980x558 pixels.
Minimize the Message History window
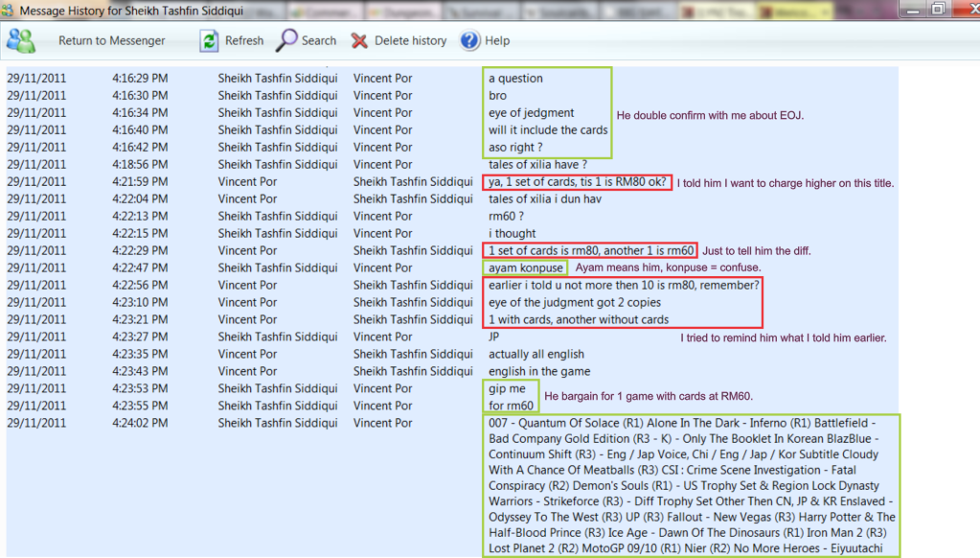[911, 9]
